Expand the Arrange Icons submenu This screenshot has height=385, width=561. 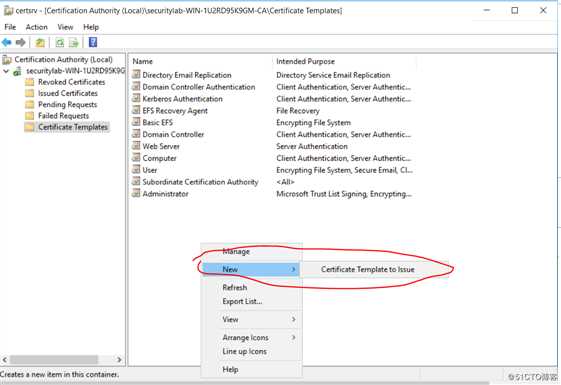point(293,337)
